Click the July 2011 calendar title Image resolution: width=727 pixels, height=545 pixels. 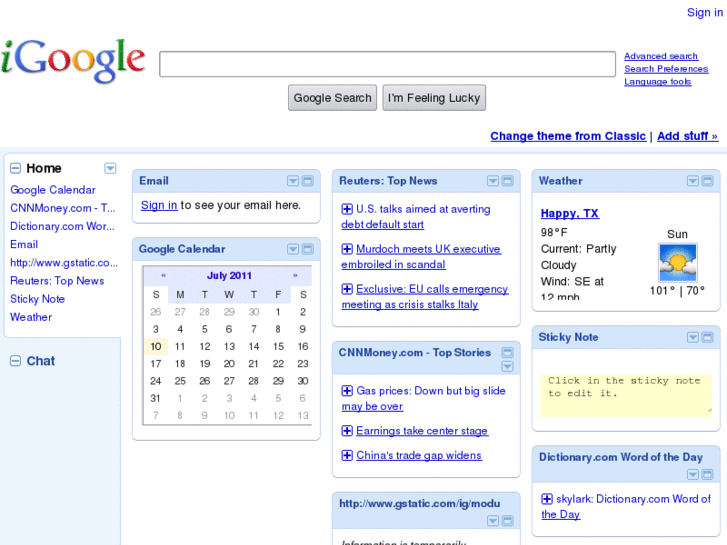click(x=229, y=276)
